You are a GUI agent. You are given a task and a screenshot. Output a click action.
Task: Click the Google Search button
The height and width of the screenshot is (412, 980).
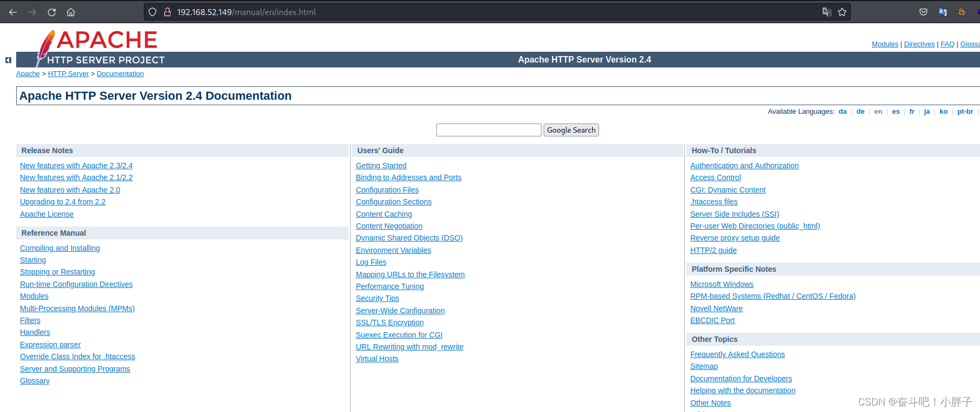coord(571,130)
